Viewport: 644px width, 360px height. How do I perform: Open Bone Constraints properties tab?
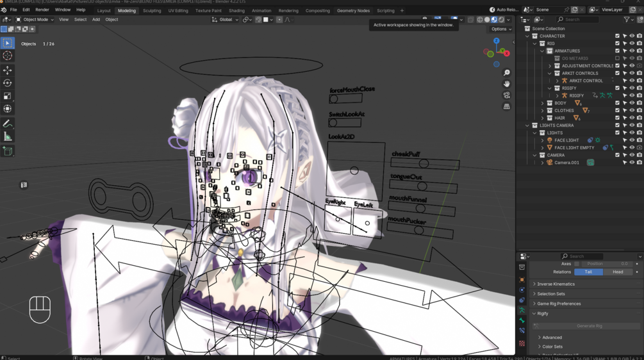[522, 331]
